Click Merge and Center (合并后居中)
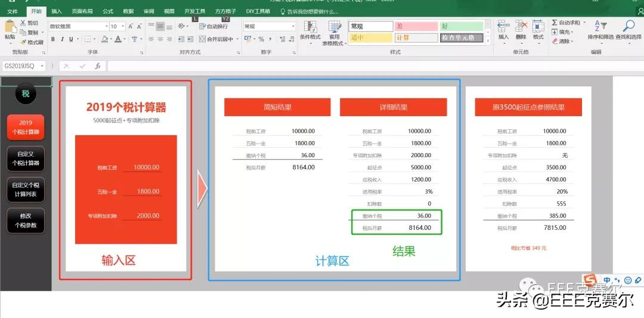The width and height of the screenshot is (644, 318). 216,39
